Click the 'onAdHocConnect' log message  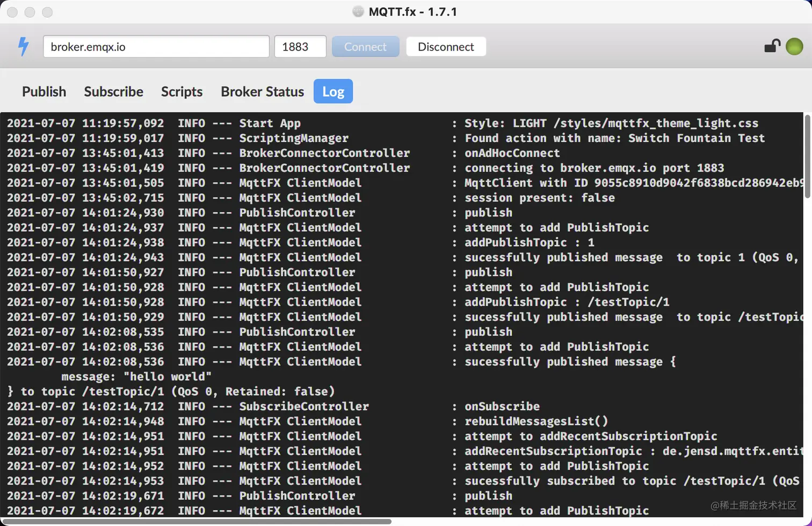coord(512,153)
